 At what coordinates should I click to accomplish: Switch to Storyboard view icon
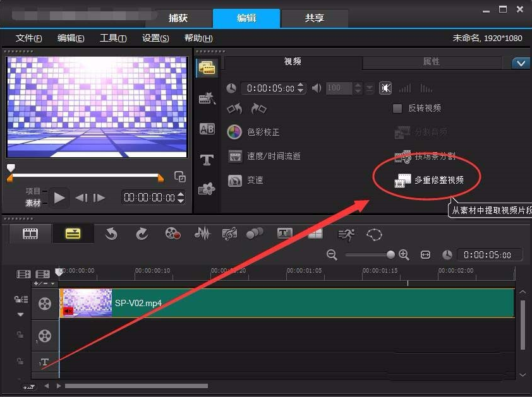30,234
